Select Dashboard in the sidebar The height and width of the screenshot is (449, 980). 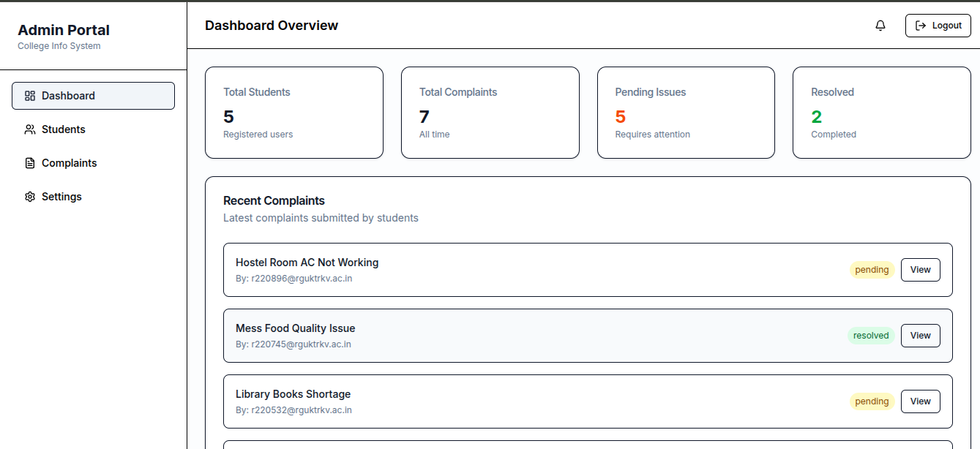coord(93,96)
